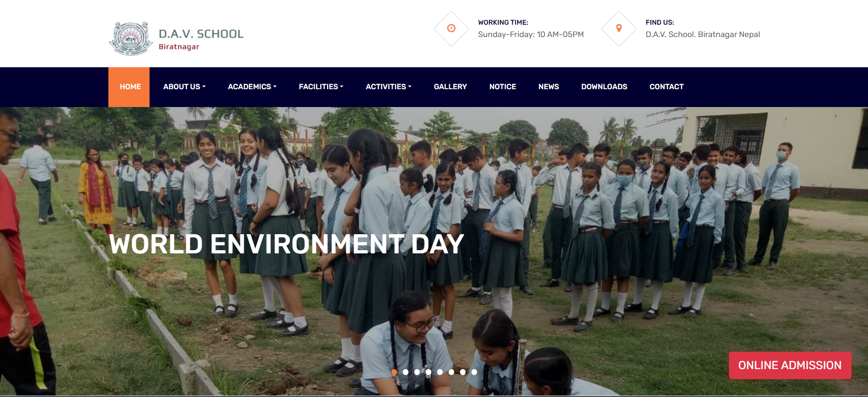Navigate to the News page

[548, 87]
